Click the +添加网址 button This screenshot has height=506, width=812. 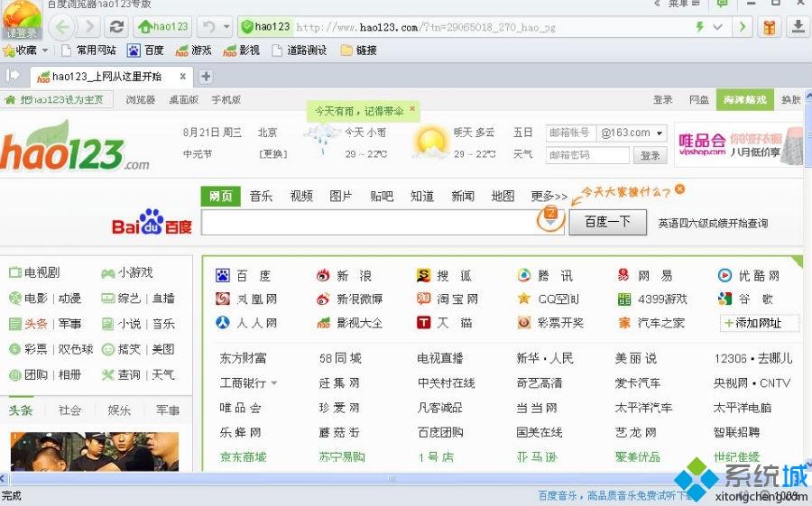(759, 323)
